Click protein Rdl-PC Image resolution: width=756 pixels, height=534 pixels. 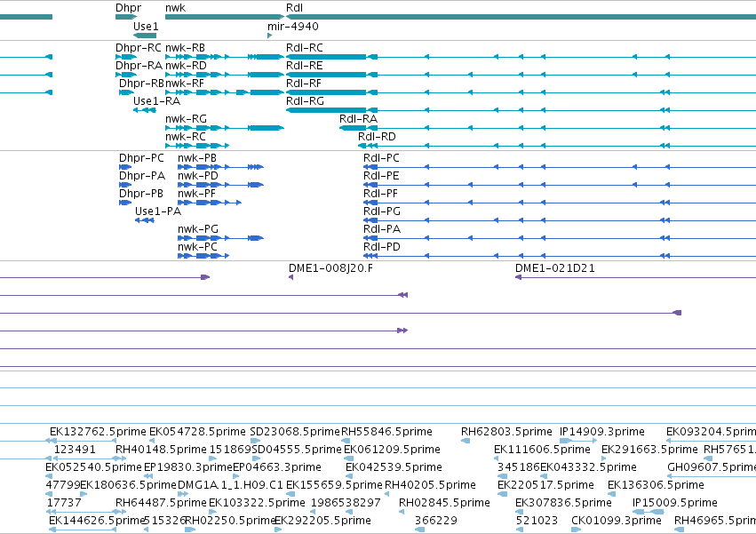tap(381, 158)
